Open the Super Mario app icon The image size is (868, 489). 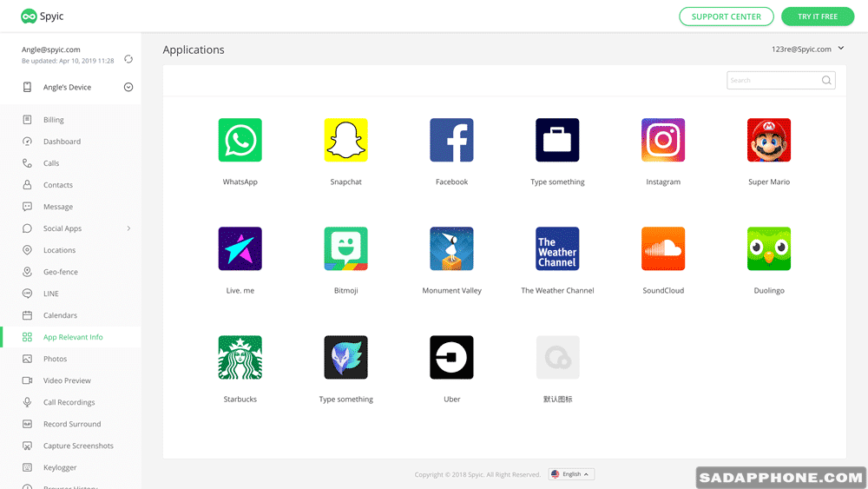click(768, 140)
